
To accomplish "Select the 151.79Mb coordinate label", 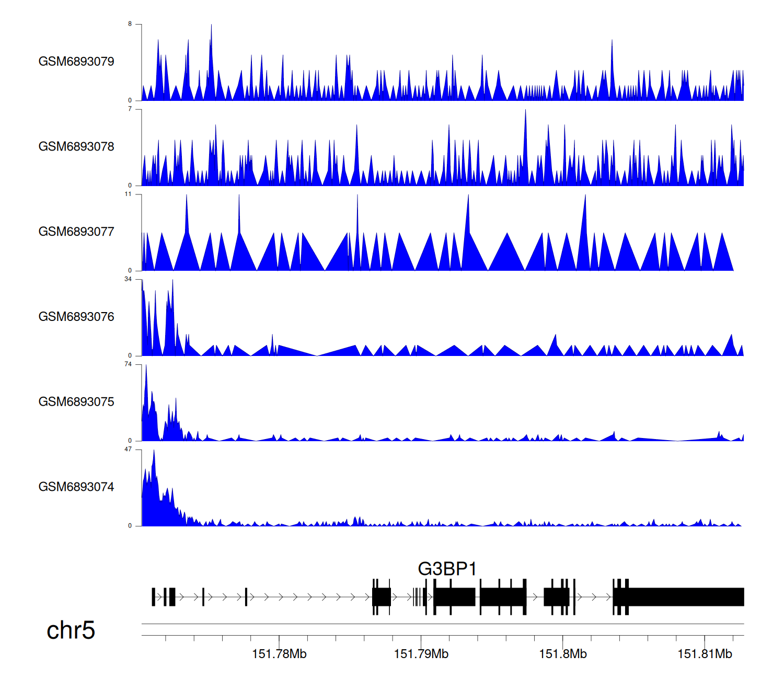I will coord(421,654).
